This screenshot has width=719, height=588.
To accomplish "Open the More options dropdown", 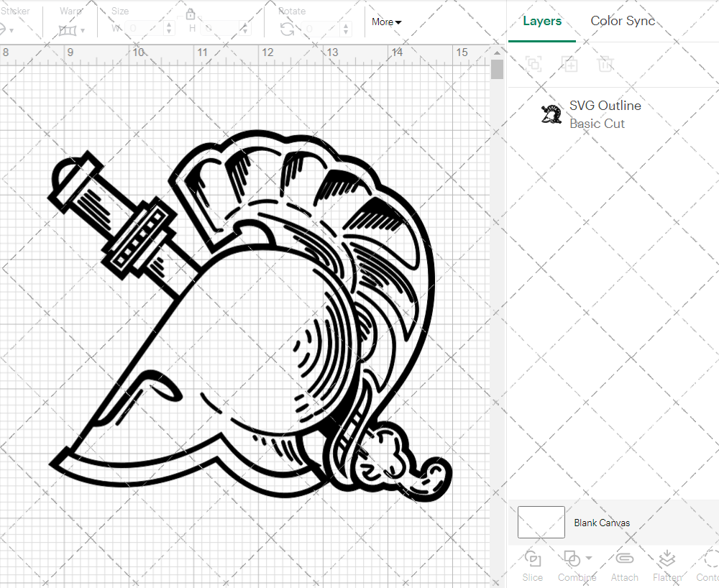I will (386, 22).
